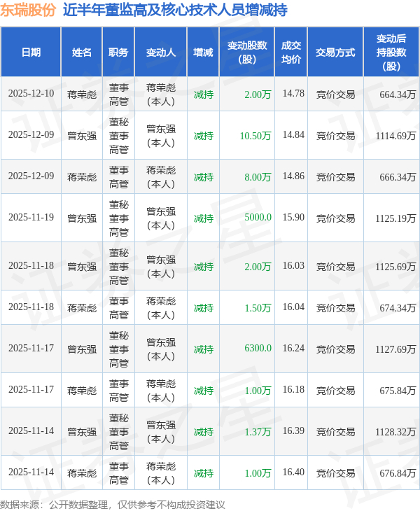
Task: Click average price 16.24
Action: (293, 349)
